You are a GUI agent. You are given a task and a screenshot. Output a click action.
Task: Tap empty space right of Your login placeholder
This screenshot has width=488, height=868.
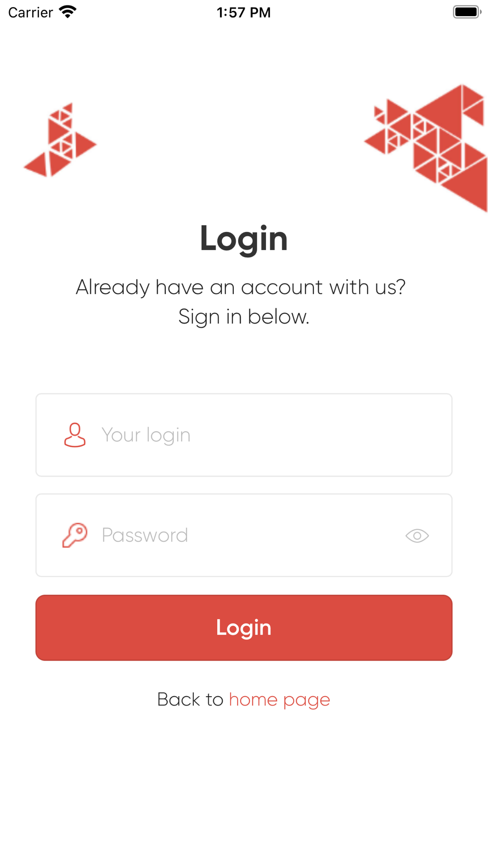(x=317, y=435)
